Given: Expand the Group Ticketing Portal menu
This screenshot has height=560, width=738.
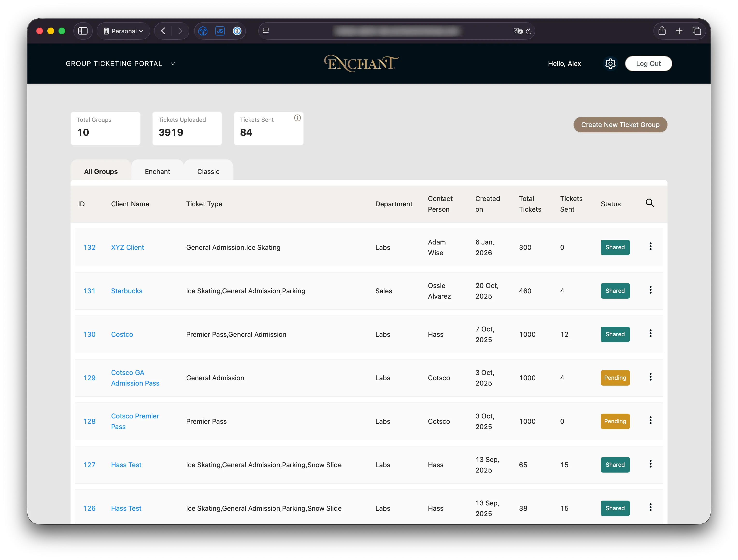Looking at the screenshot, I should click(120, 63).
